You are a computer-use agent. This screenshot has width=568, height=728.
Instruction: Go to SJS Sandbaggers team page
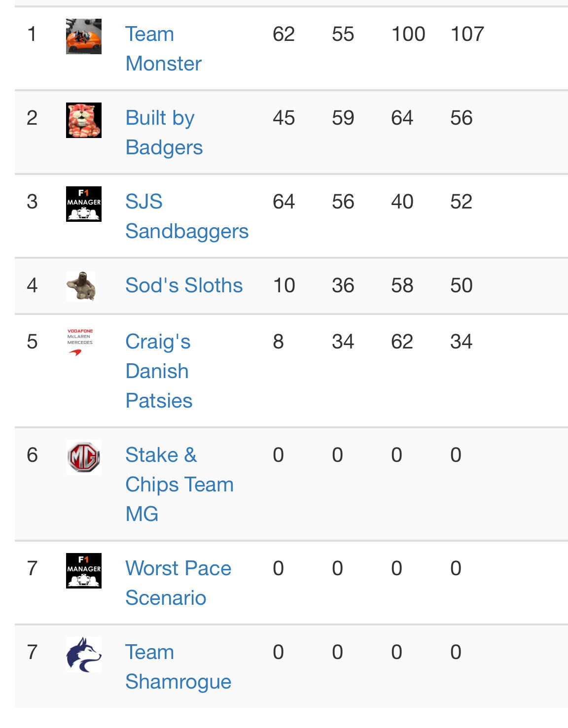186,216
